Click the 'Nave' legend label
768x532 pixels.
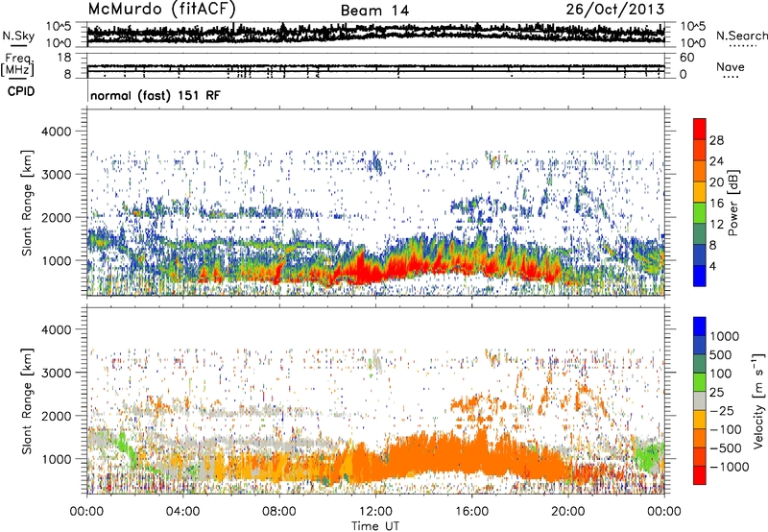pos(731,66)
